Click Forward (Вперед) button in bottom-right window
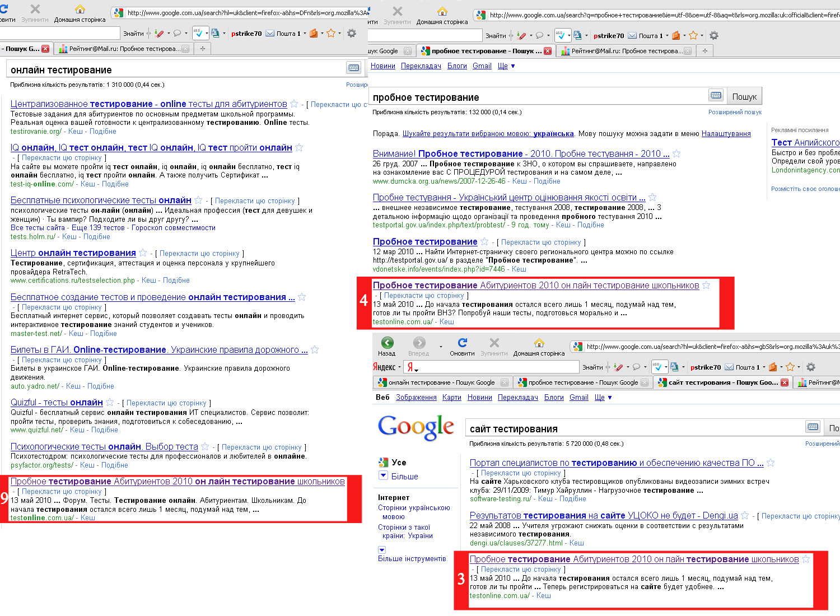Image resolution: width=840 pixels, height=616 pixels. click(419, 343)
